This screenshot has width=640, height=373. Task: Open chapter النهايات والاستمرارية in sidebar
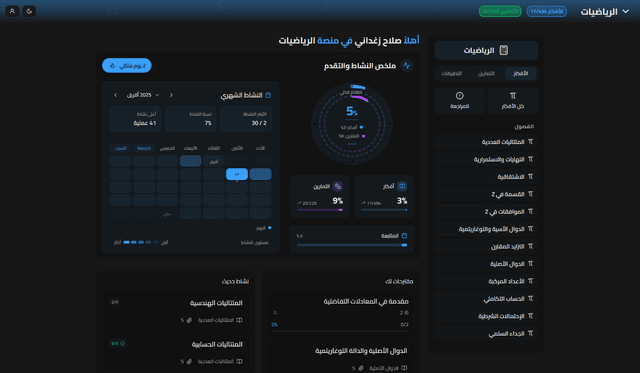click(x=486, y=159)
